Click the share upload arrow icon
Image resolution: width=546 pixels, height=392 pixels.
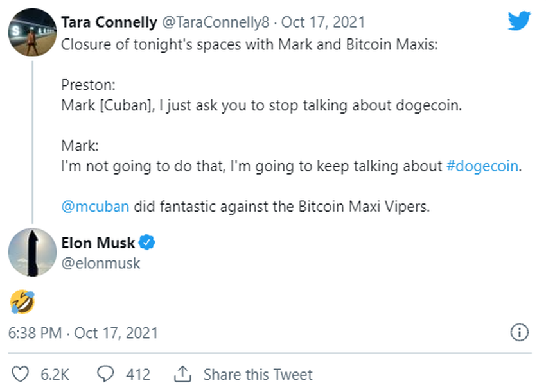183,373
